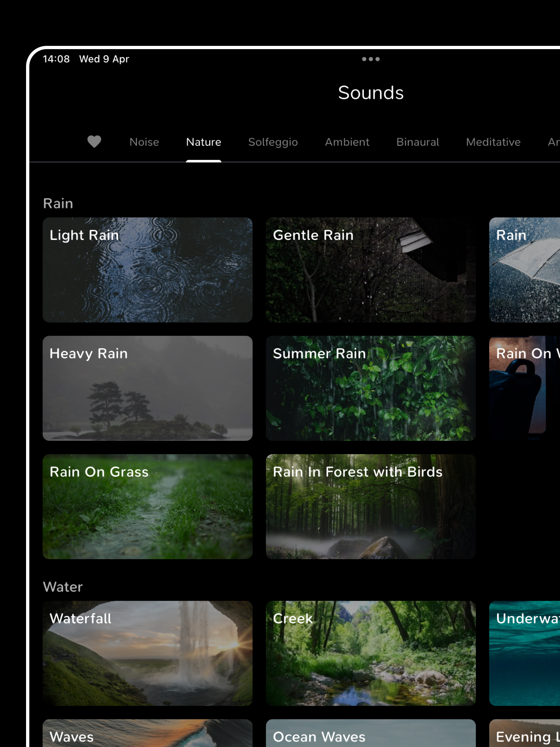
Task: Play the Gentle Rain sound
Action: tap(371, 270)
